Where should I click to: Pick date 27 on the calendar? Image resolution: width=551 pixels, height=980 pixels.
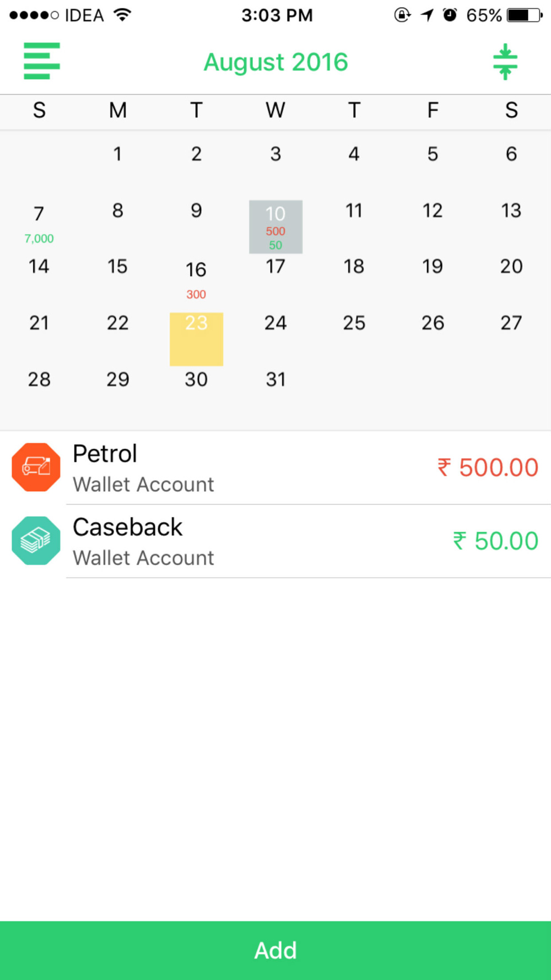[511, 323]
